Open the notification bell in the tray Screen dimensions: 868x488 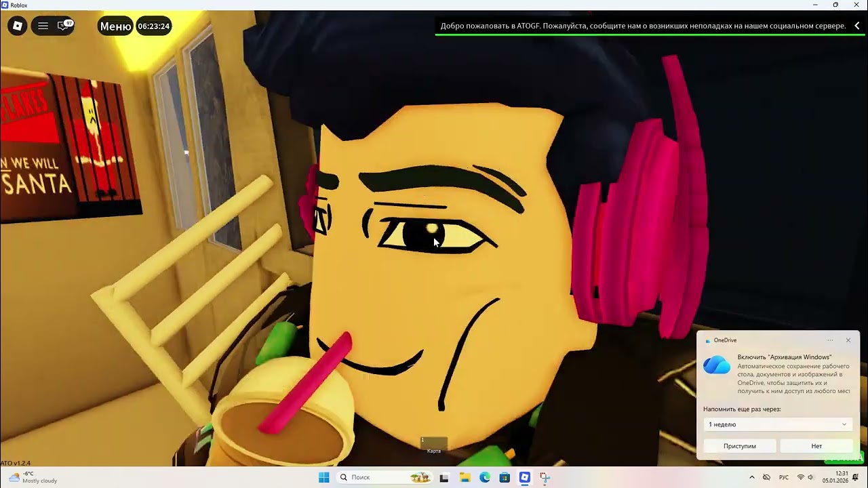tap(856, 477)
